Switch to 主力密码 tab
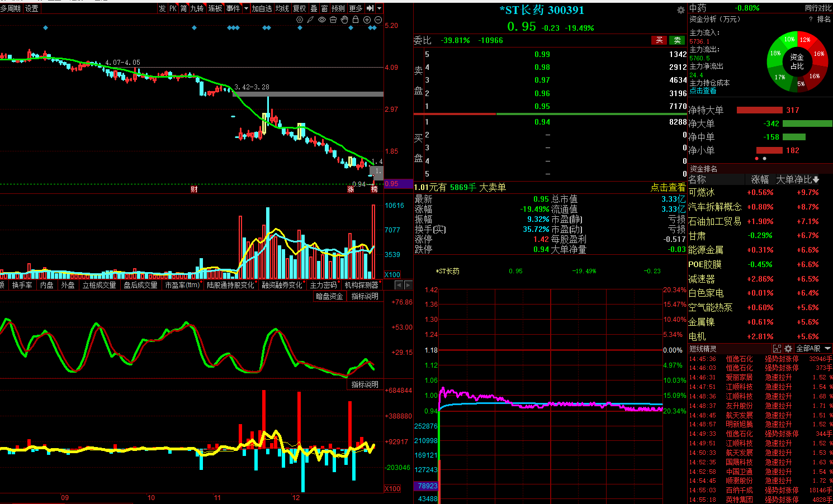The image size is (833, 504). pos(324,285)
